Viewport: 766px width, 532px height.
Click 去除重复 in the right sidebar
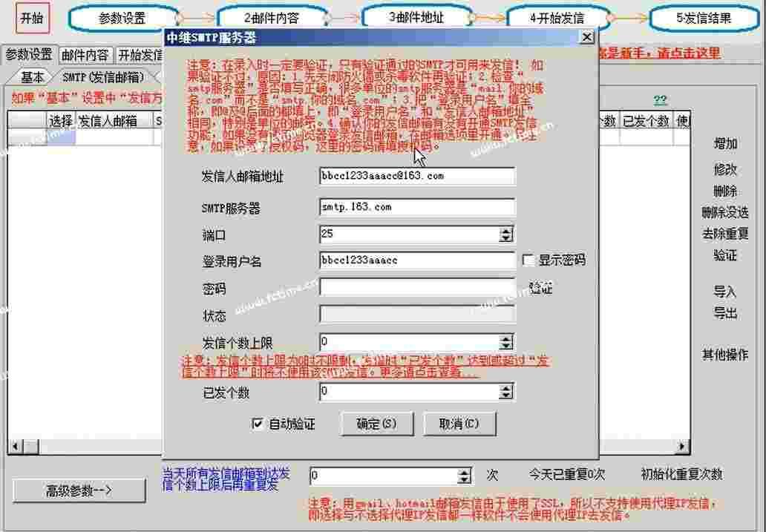point(725,234)
